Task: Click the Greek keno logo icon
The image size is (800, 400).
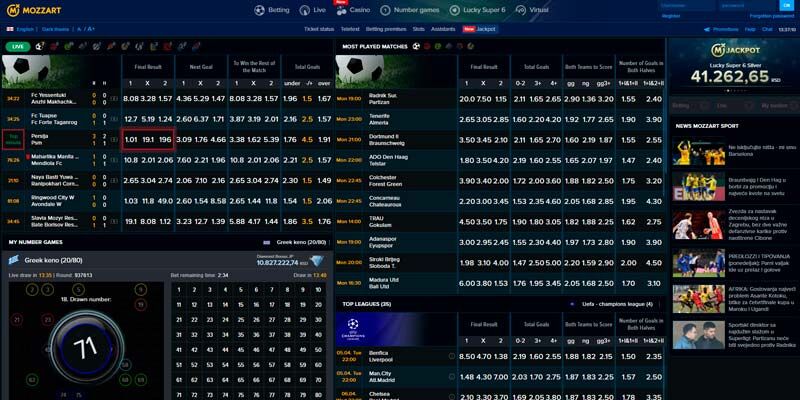Action: click(14, 260)
